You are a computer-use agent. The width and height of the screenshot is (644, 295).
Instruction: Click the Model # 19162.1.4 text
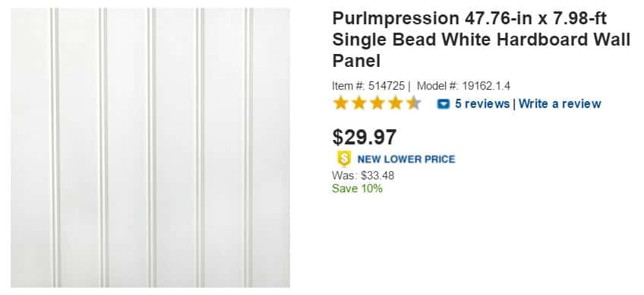coord(463,86)
